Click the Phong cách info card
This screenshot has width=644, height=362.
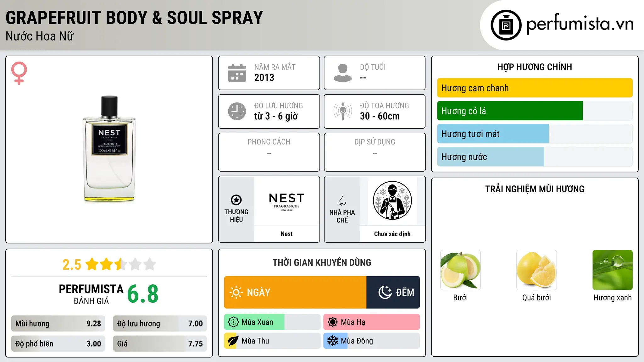269,152
